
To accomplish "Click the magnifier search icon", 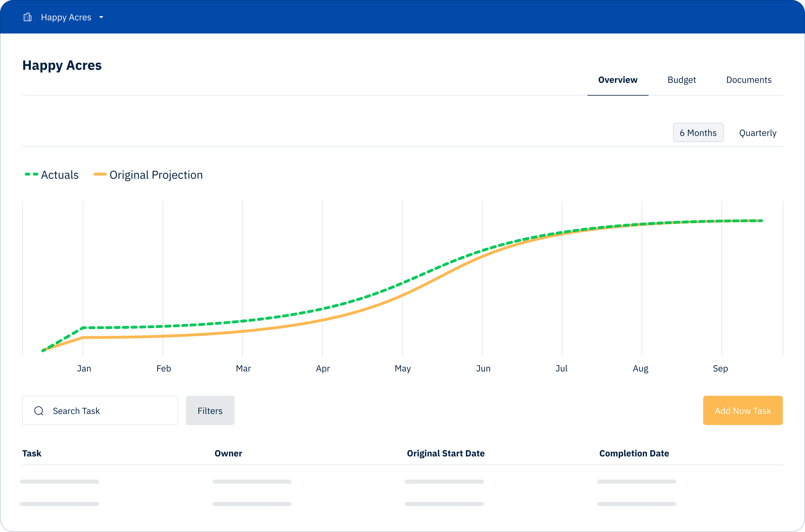I will coord(39,411).
